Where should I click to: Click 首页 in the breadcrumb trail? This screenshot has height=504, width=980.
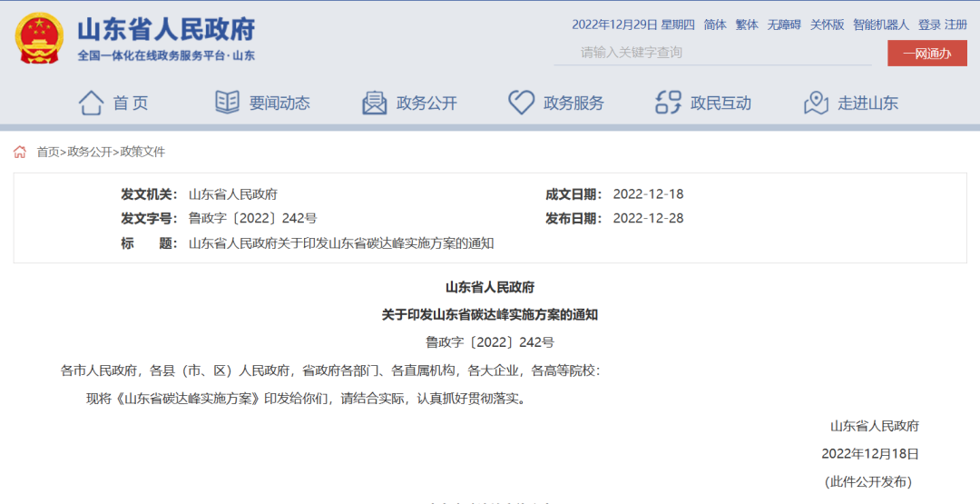[x=47, y=152]
